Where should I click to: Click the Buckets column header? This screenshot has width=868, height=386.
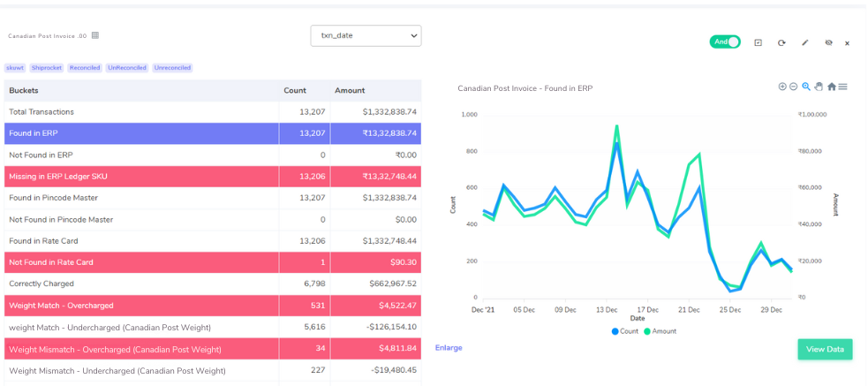(x=141, y=90)
